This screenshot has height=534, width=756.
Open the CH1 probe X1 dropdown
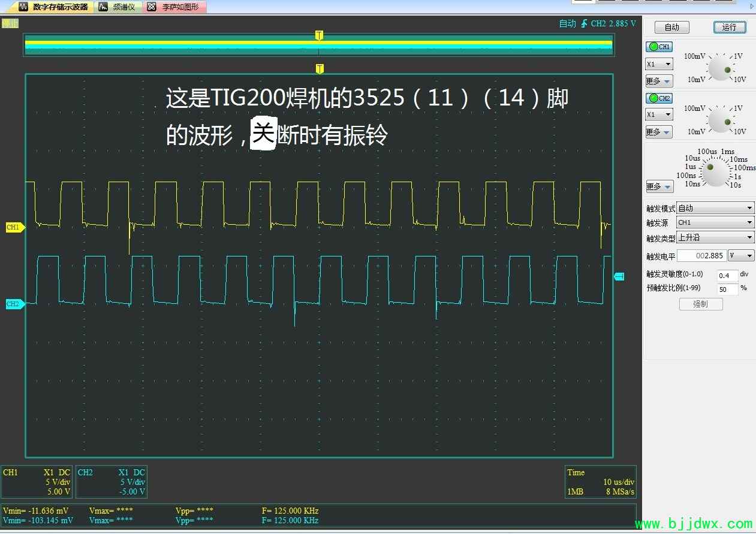coord(659,64)
